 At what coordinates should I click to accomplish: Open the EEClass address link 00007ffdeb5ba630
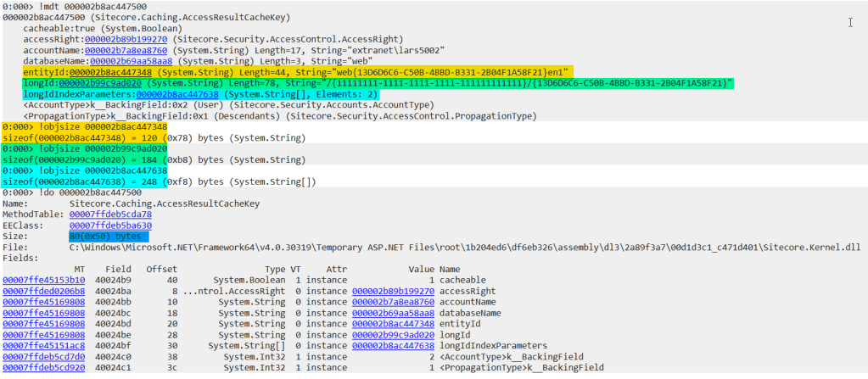pyautogui.click(x=98, y=226)
